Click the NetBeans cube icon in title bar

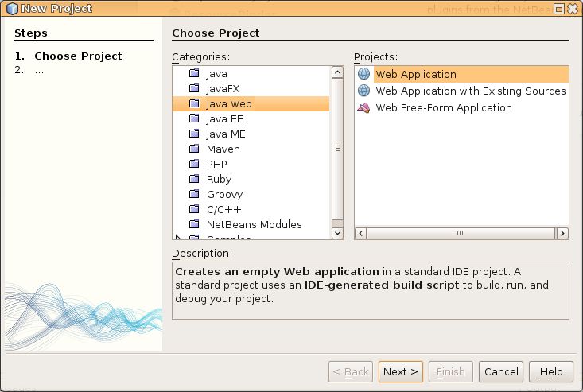12,8
